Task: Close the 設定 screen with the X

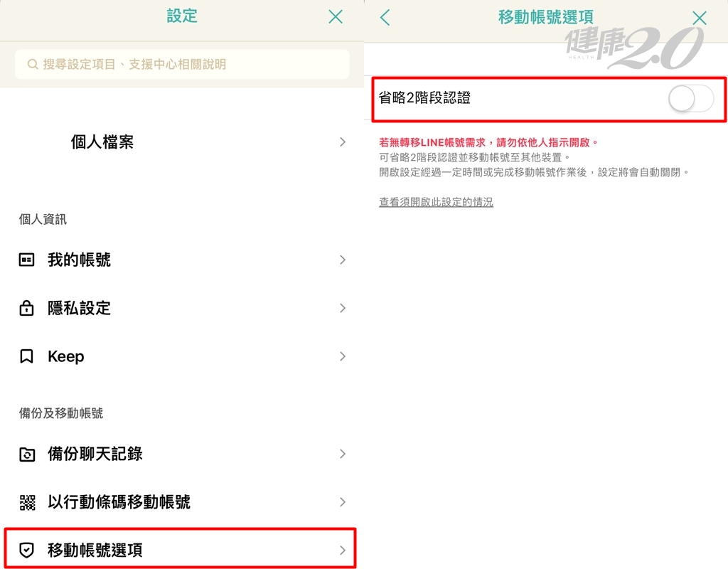Action: (x=336, y=17)
